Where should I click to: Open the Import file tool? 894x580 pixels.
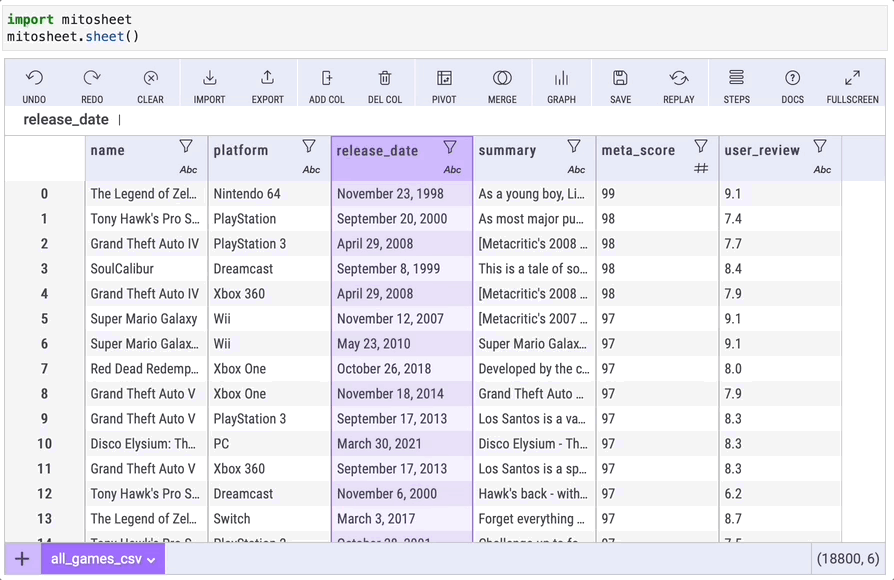pos(209,85)
